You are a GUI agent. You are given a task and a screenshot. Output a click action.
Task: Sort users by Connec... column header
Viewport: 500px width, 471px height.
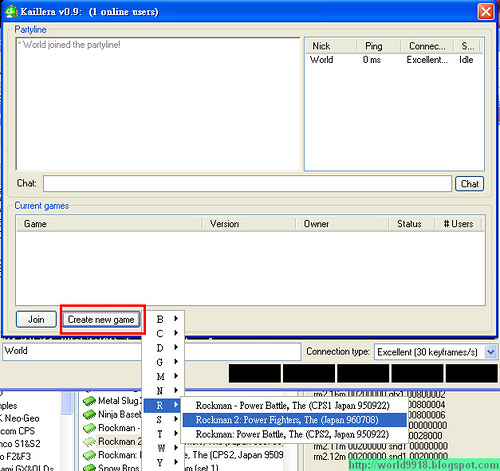tap(427, 46)
